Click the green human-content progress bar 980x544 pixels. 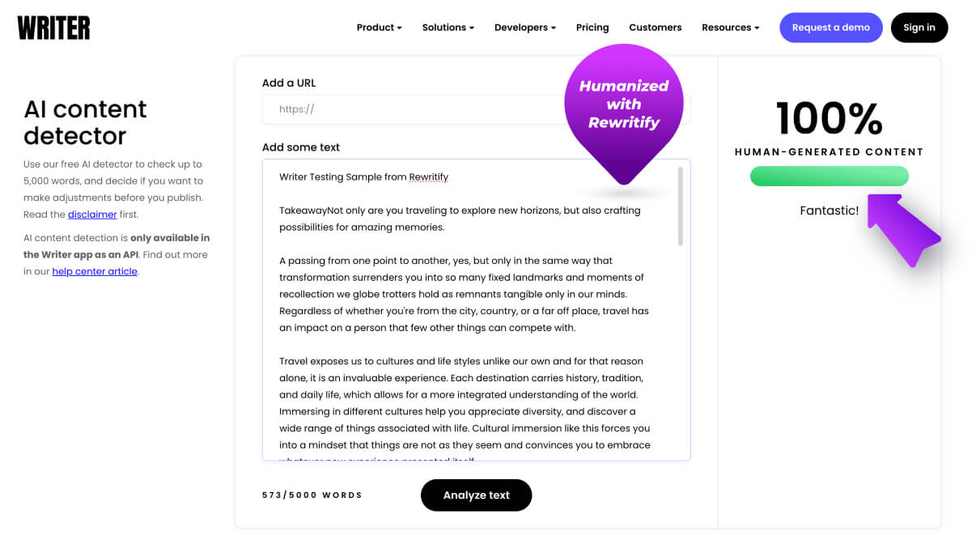pos(829,176)
